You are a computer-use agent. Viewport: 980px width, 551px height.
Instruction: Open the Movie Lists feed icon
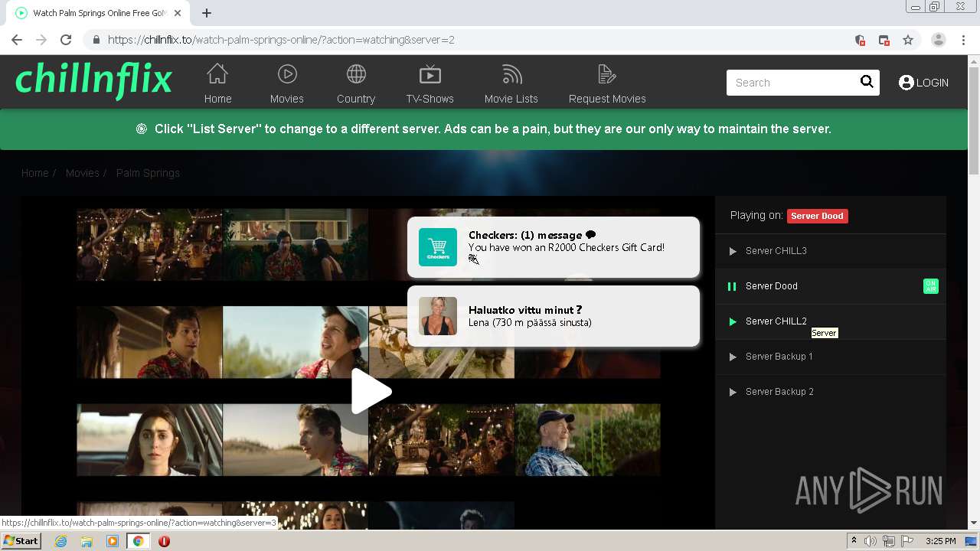[x=511, y=74]
